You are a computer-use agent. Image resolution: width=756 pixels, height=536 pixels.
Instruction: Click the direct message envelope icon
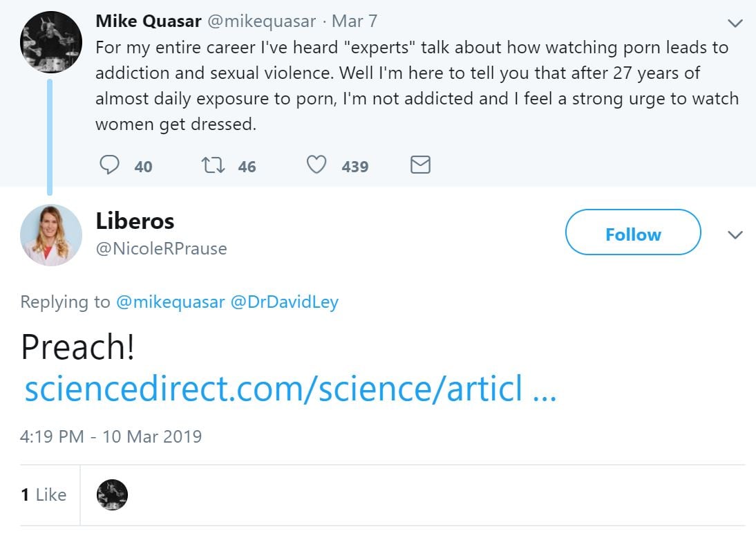(420, 165)
